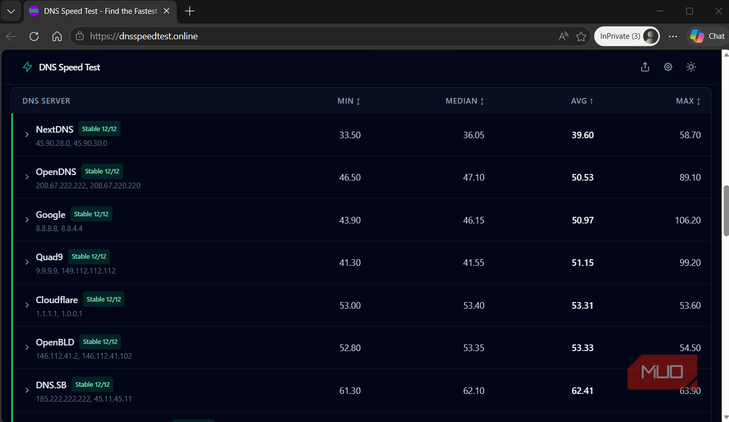
Task: View site information lock icon
Action: click(x=80, y=36)
